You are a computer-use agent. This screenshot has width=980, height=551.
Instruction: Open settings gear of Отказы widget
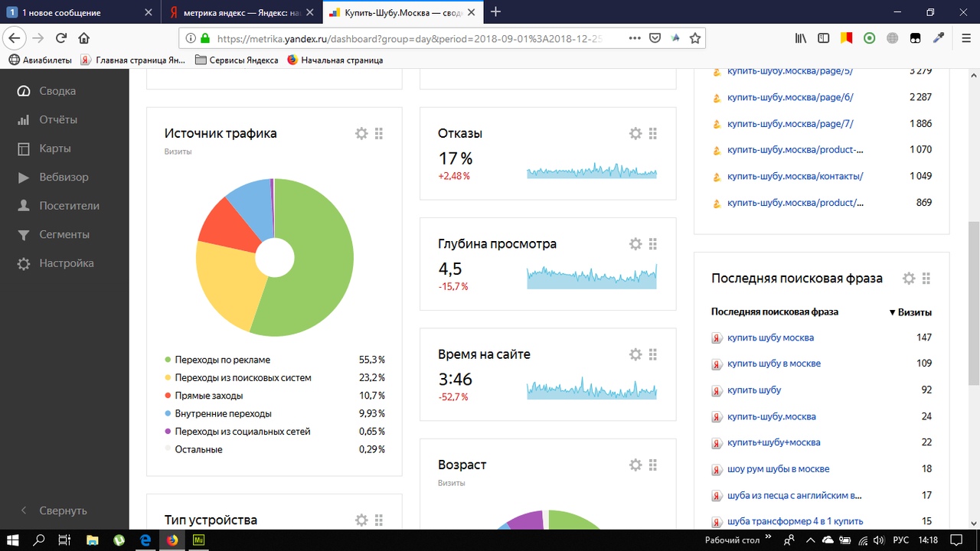[635, 134]
